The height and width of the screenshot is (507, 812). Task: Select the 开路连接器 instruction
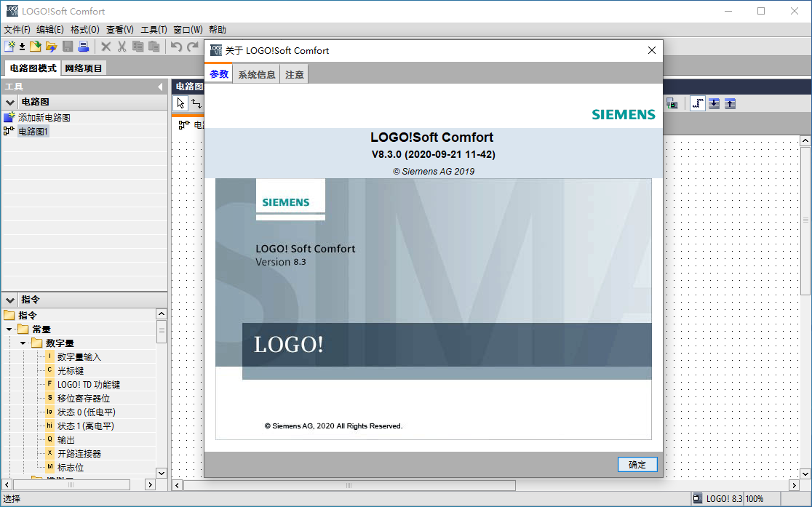(79, 454)
